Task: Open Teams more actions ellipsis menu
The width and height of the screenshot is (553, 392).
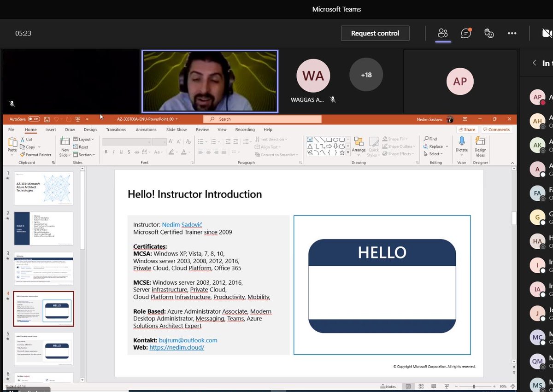Action: pos(512,33)
